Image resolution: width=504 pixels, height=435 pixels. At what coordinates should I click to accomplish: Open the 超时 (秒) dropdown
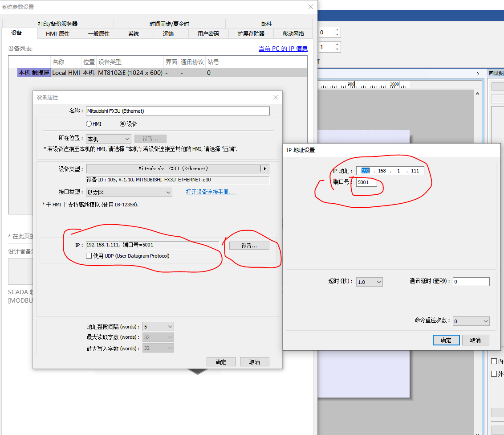click(370, 282)
